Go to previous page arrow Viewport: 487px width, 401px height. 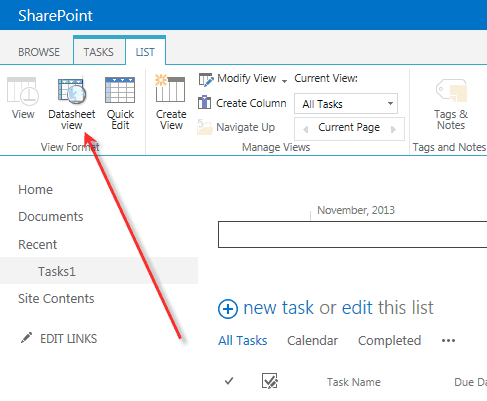click(305, 129)
